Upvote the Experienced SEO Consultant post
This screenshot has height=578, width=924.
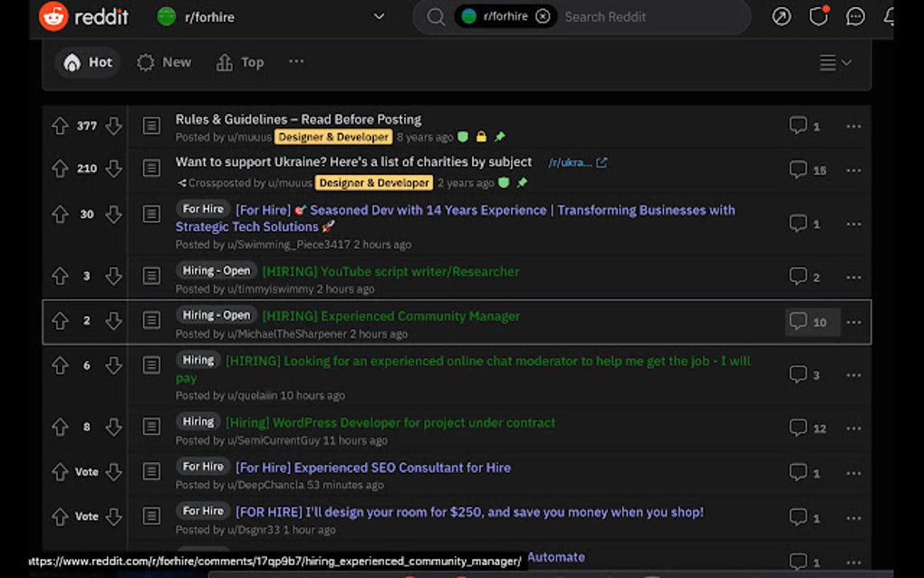click(60, 472)
